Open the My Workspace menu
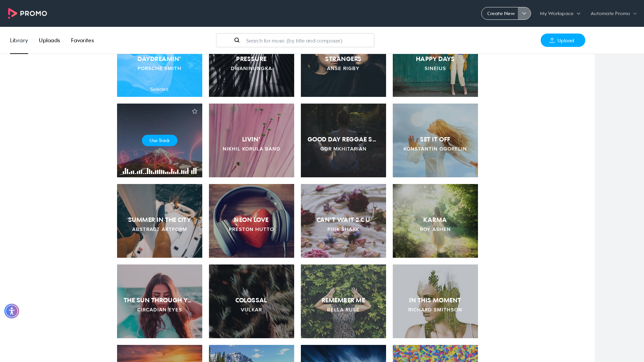This screenshot has height=362, width=644. [x=560, y=13]
